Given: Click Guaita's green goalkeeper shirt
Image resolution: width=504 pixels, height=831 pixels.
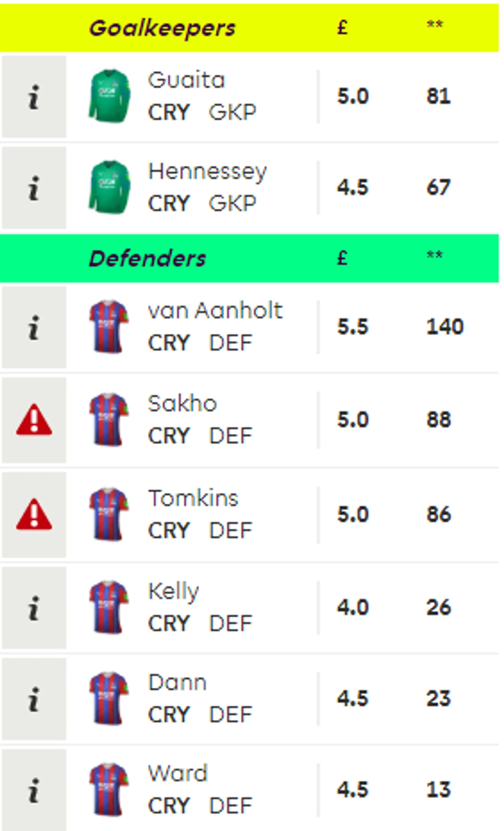Looking at the screenshot, I should [110, 96].
